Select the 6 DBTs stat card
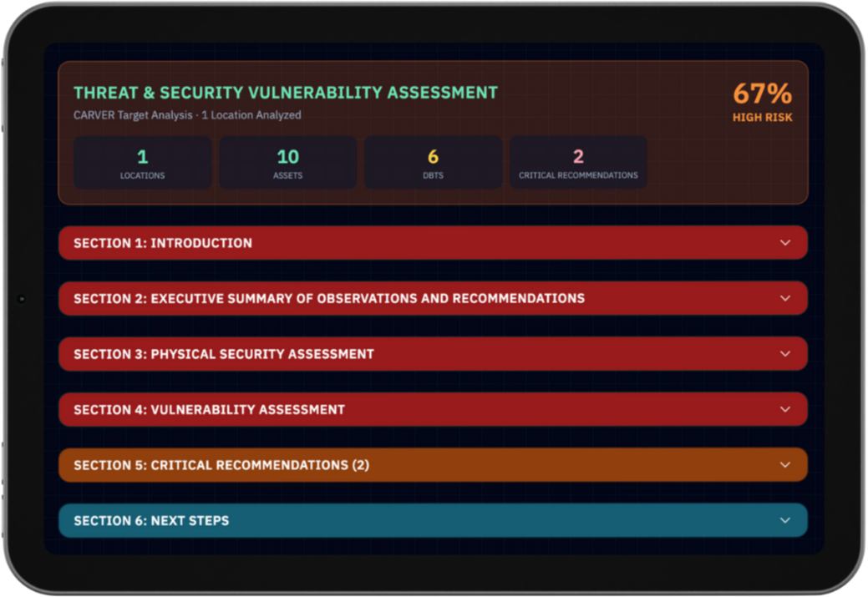 [x=433, y=163]
